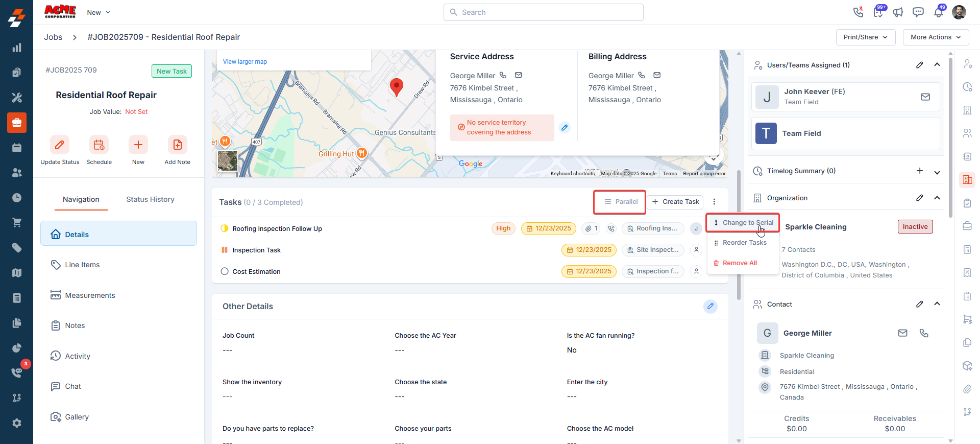Click the Search input field
The image size is (980, 444).
(544, 12)
